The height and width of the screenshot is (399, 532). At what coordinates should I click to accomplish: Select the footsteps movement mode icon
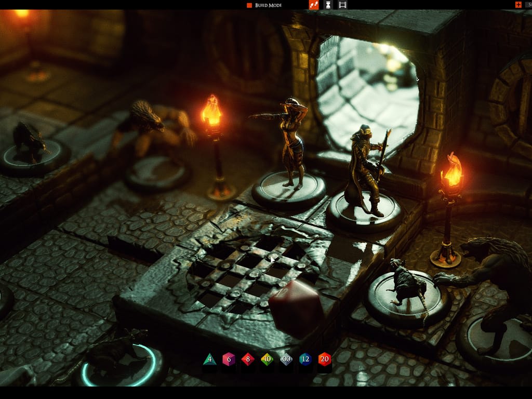point(314,4)
